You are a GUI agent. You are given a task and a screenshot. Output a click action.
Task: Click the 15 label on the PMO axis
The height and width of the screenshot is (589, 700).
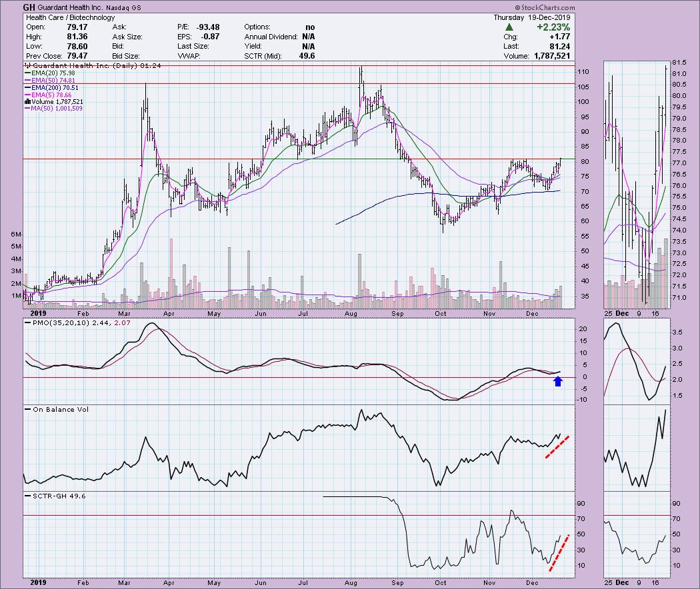[x=583, y=340]
